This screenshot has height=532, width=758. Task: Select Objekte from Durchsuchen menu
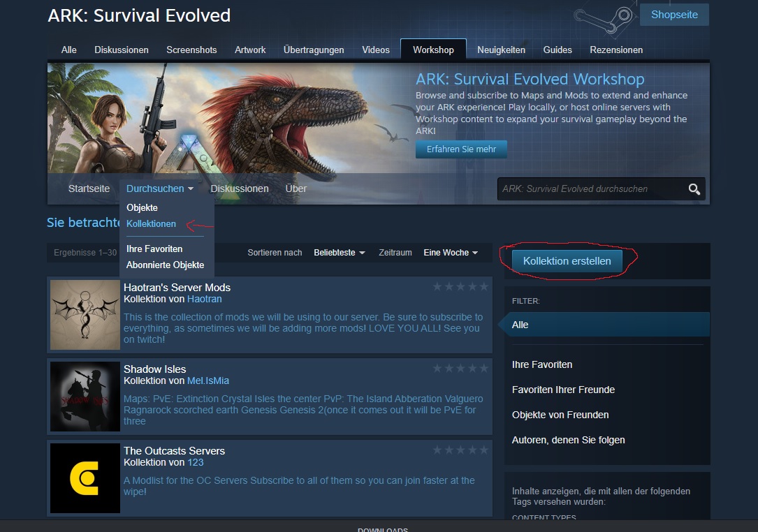pos(142,207)
